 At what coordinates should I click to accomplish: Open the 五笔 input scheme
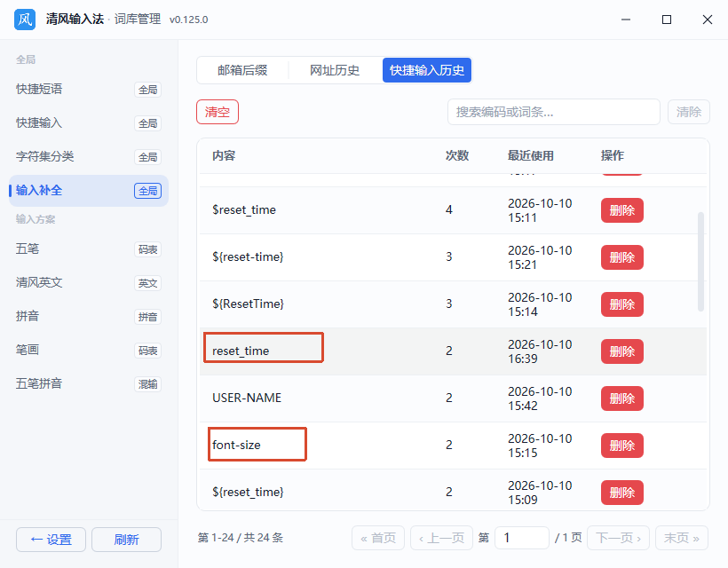89,249
